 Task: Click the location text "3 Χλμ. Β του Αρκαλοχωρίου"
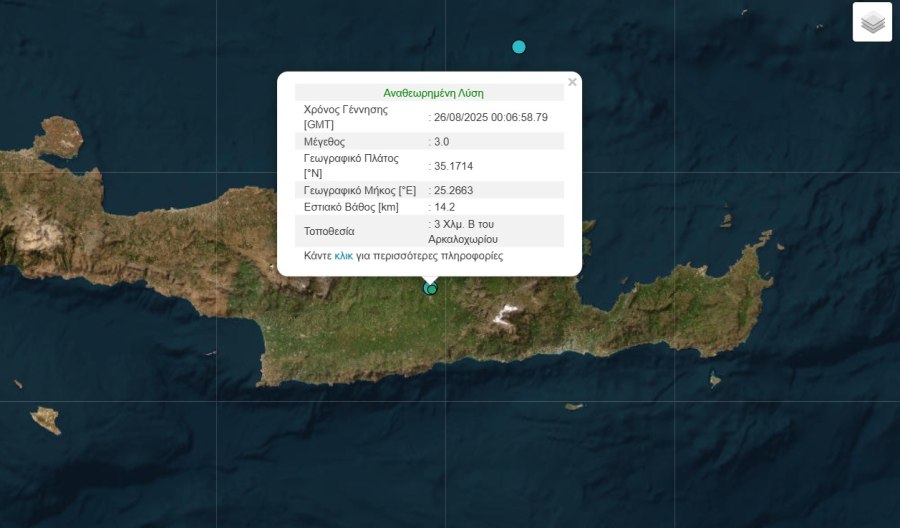click(x=465, y=231)
